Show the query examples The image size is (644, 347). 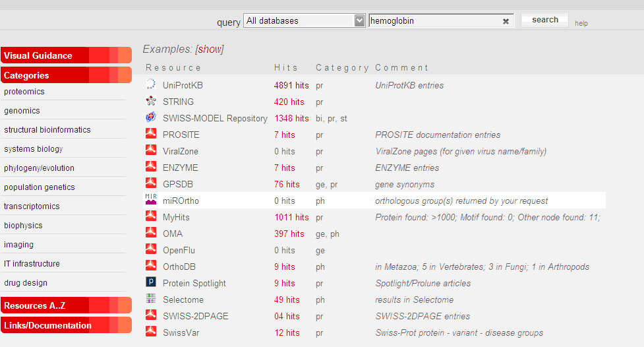pos(210,49)
